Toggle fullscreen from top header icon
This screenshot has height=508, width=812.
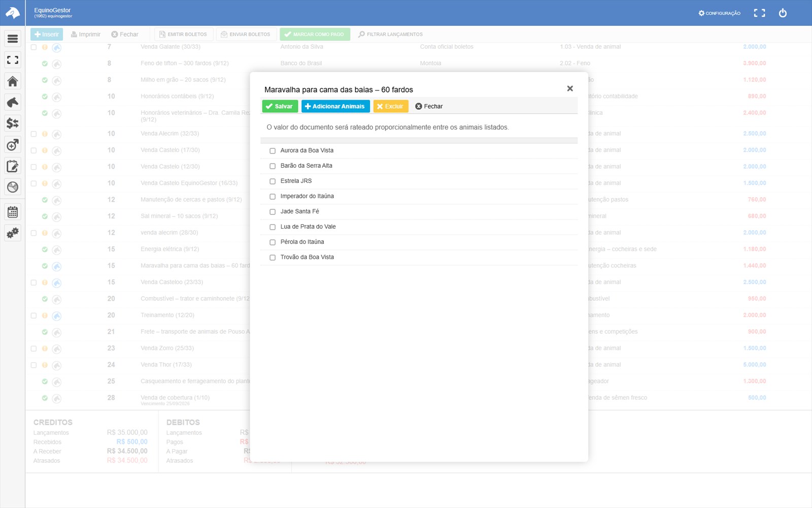[x=759, y=13]
